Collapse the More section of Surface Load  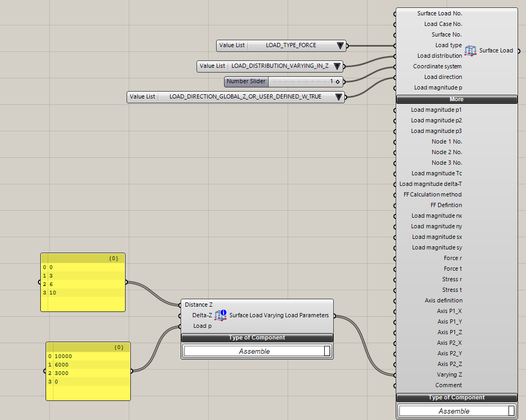pyautogui.click(x=457, y=99)
